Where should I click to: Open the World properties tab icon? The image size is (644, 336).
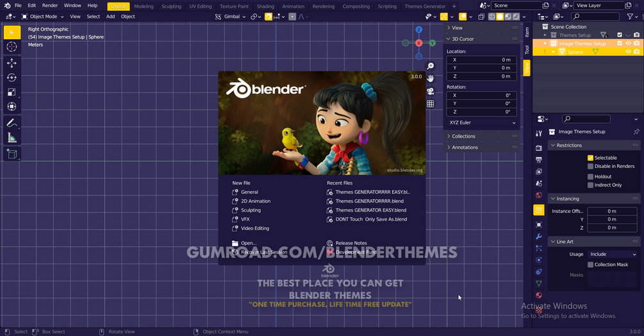[539, 195]
